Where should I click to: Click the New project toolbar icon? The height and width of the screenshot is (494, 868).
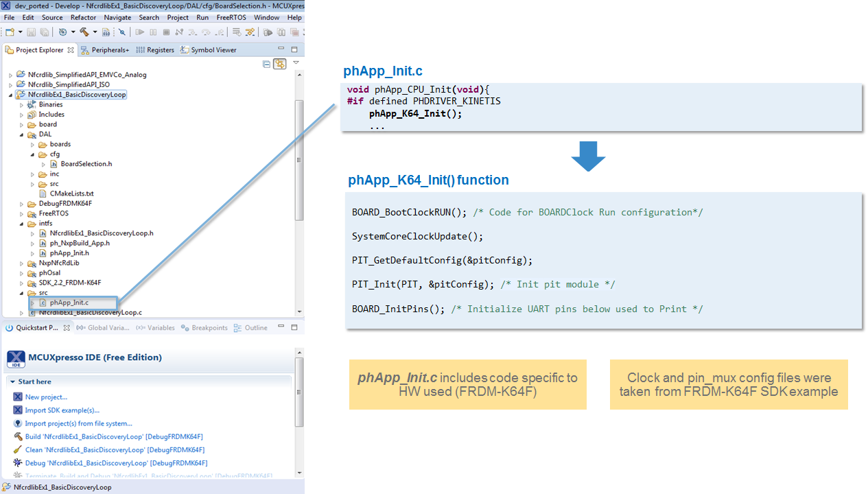click(x=10, y=32)
